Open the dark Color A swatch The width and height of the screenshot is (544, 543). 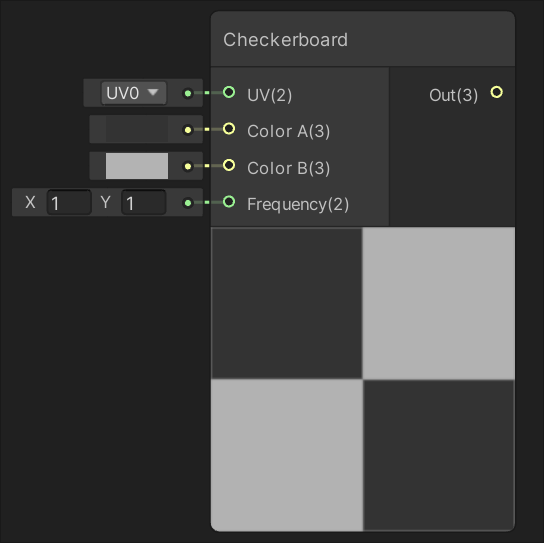[137, 129]
